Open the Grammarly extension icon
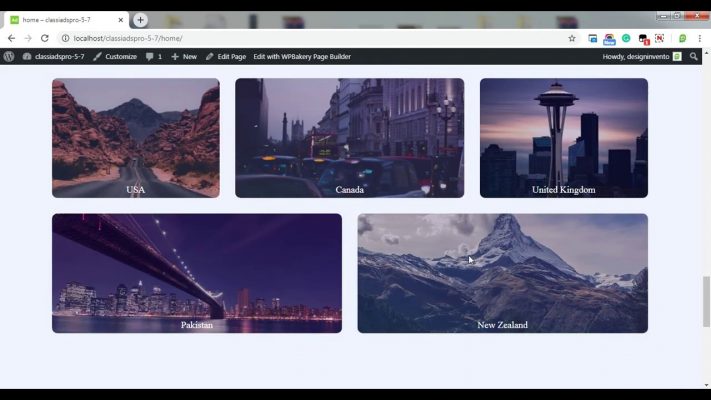Viewport: 711px width, 400px height. tap(626, 38)
